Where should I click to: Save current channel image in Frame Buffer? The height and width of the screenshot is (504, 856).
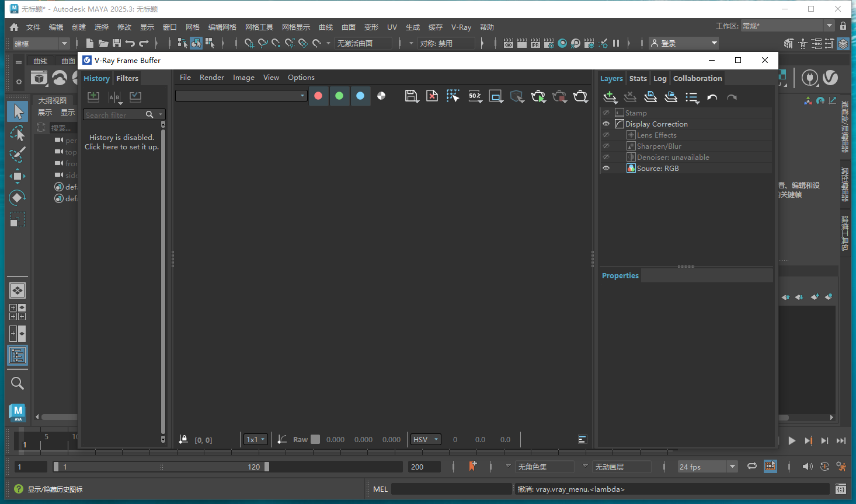pos(412,96)
